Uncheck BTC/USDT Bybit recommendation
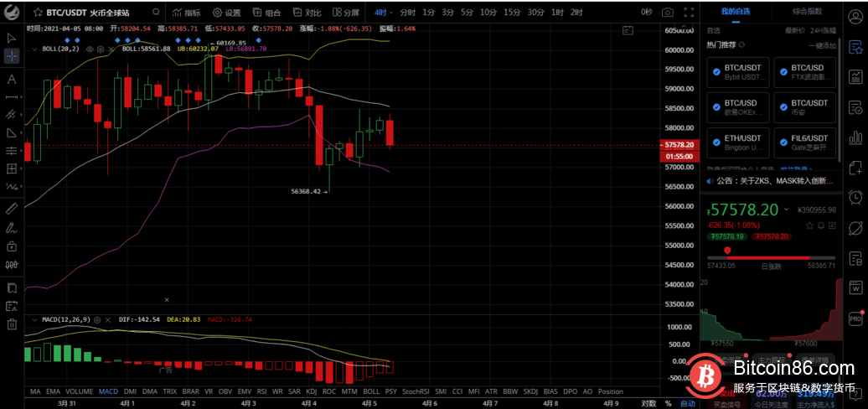The width and height of the screenshot is (868, 409). [716, 72]
